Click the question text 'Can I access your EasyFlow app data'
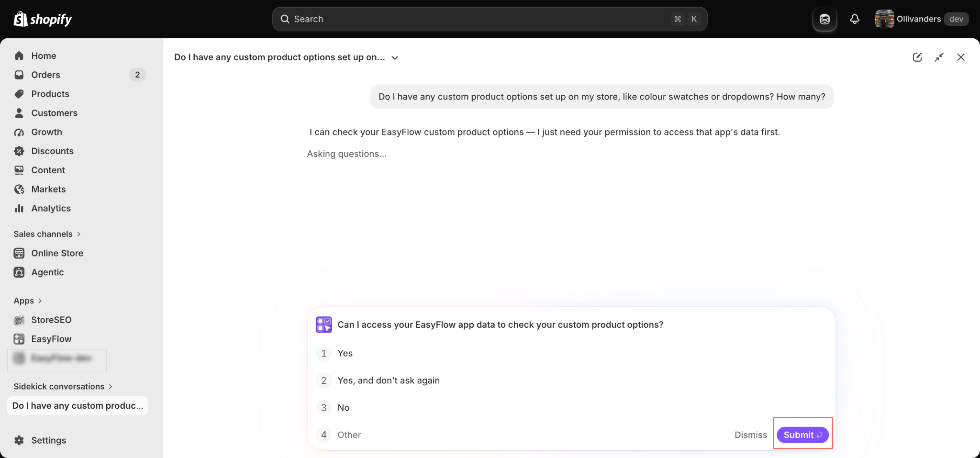This screenshot has height=458, width=980. (x=501, y=324)
